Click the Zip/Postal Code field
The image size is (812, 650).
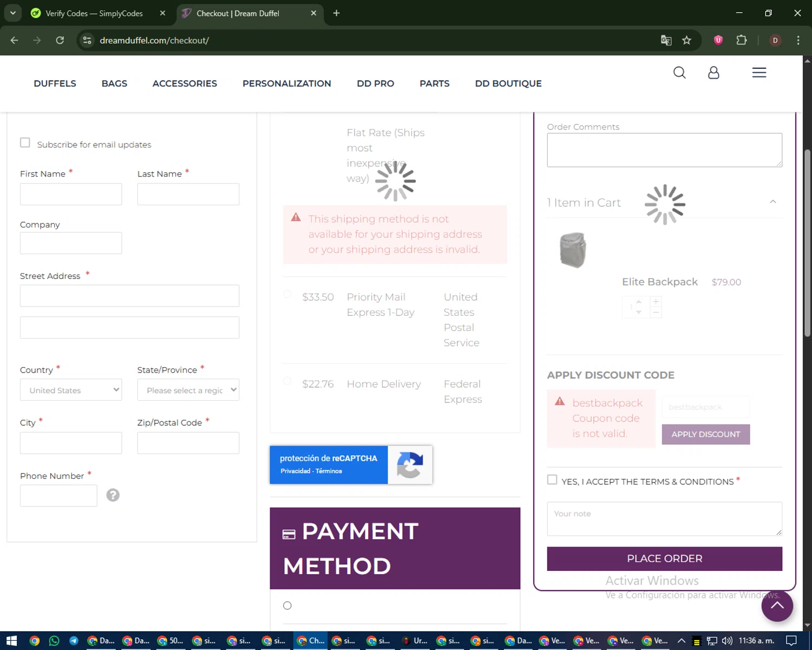point(188,443)
